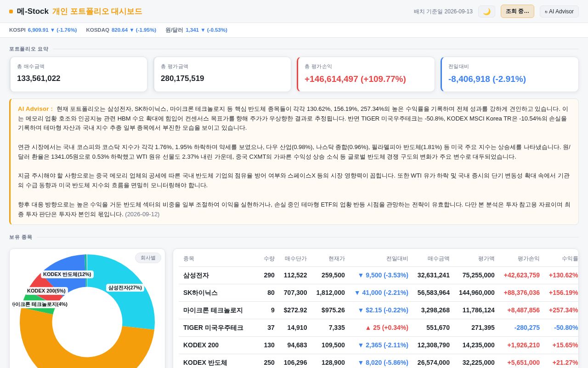Image resolution: width=588 pixels, height=368 pixels.
Task: Switch chart grouping with 회사별 button
Action: coord(148,258)
